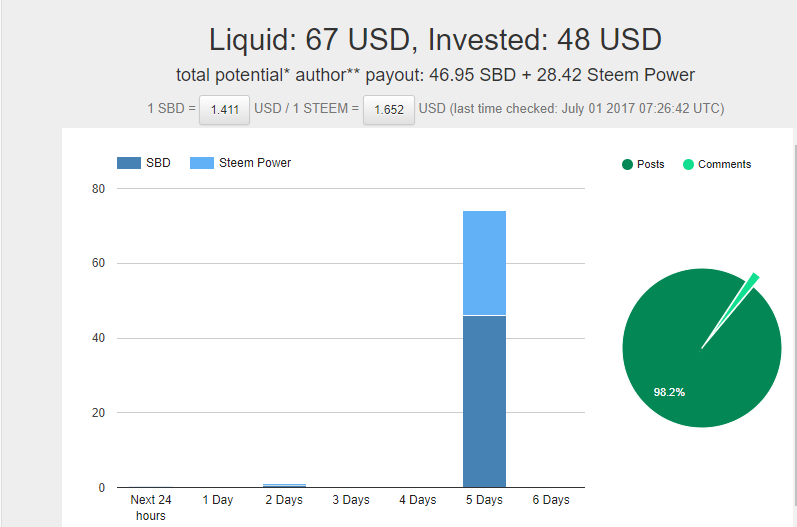Click the dark blue SBD legend swatch

pyautogui.click(x=130, y=163)
